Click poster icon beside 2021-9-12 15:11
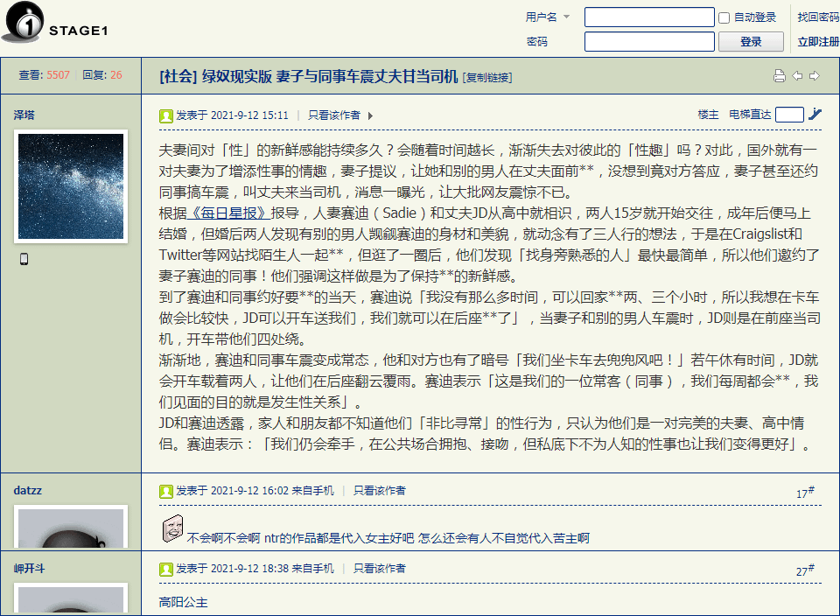This screenshot has height=616, width=840. 166,115
